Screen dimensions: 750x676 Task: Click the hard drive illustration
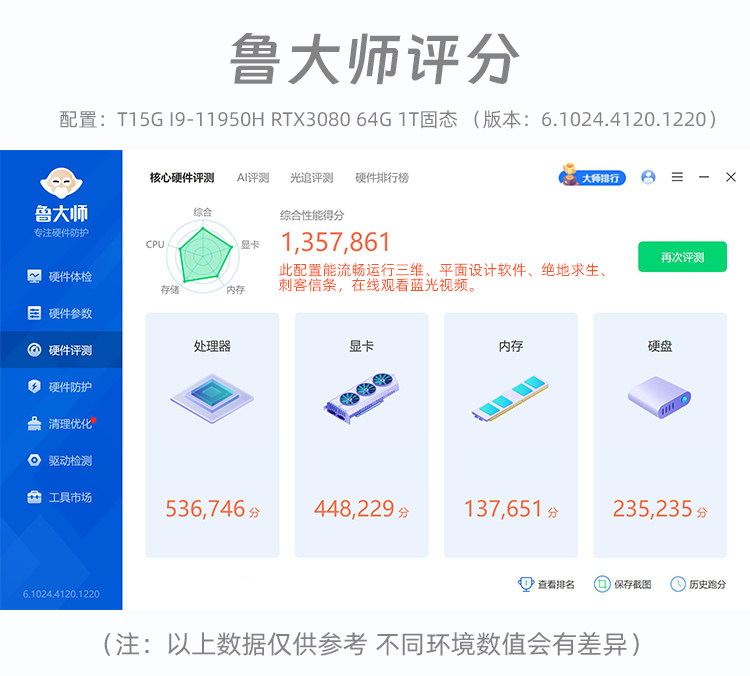pyautogui.click(x=660, y=397)
